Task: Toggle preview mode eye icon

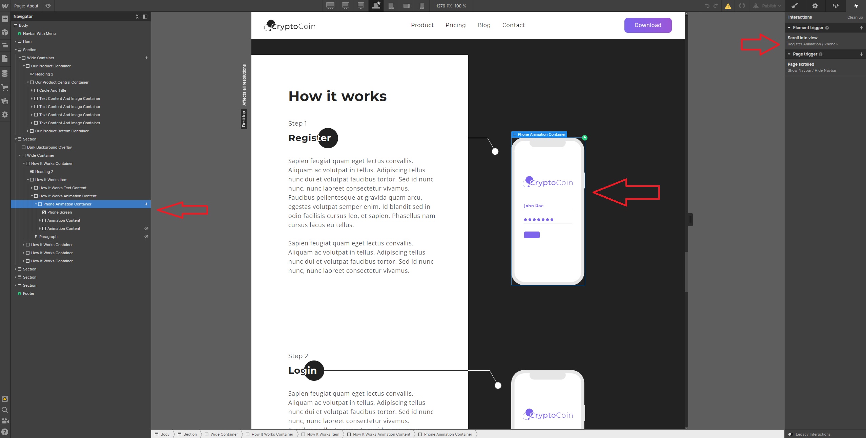Action: [48, 6]
